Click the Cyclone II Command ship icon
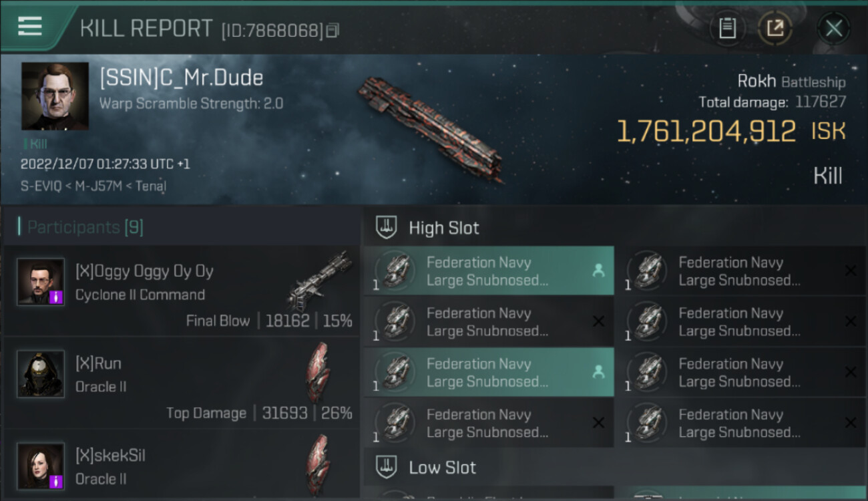Screen dimensions: 868x501 (x=320, y=281)
